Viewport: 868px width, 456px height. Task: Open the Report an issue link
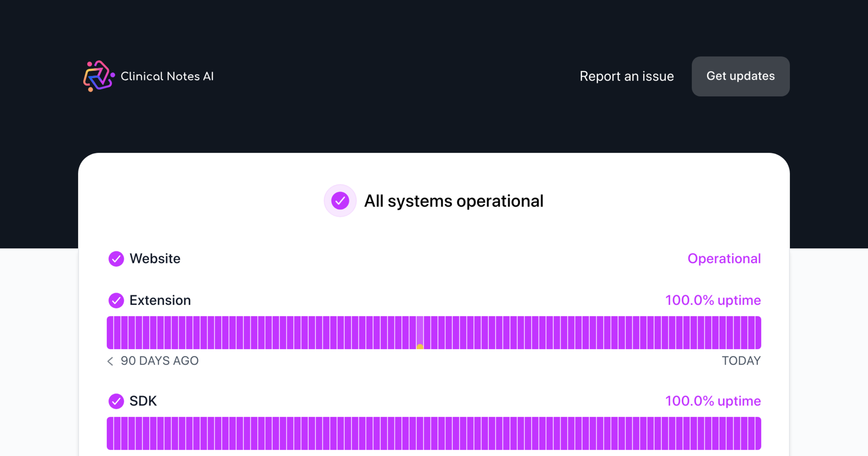626,76
